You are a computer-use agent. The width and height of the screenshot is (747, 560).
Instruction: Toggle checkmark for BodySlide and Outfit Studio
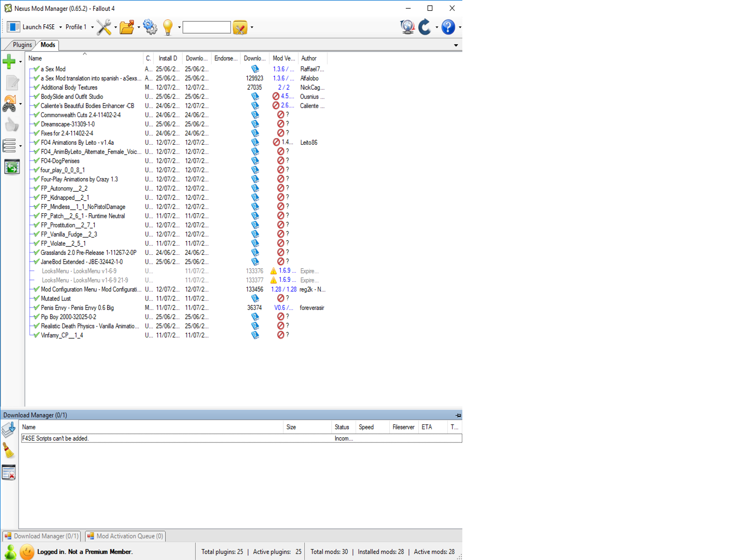(36, 97)
